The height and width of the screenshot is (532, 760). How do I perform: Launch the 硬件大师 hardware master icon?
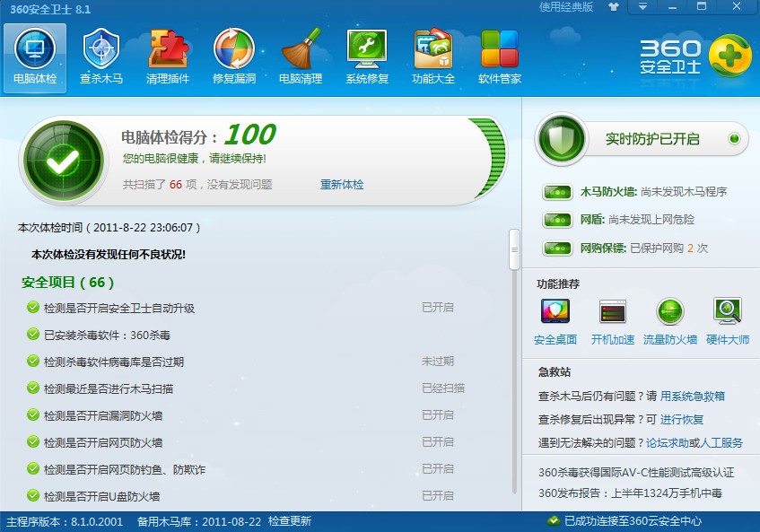click(x=728, y=311)
